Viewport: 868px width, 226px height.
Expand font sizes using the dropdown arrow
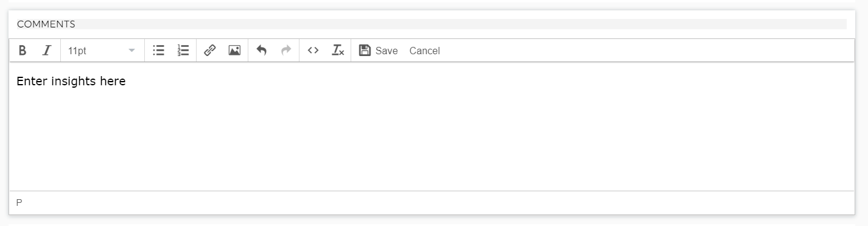pos(132,51)
